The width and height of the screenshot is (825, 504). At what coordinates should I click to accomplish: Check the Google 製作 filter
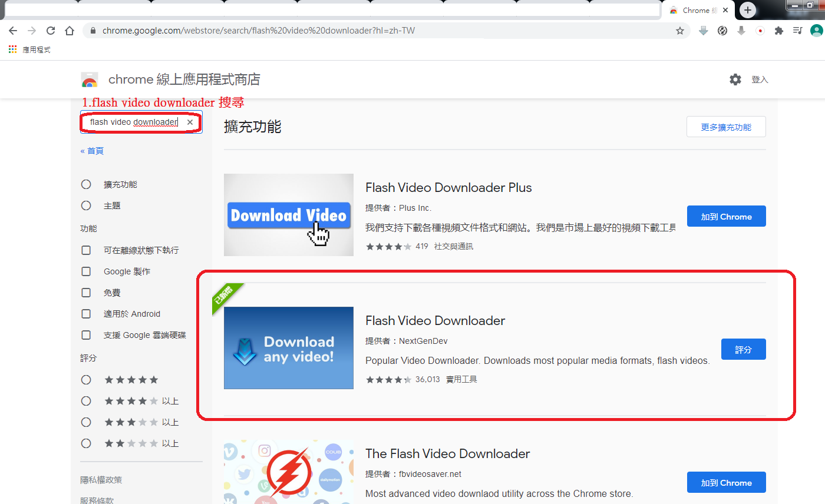coord(86,271)
